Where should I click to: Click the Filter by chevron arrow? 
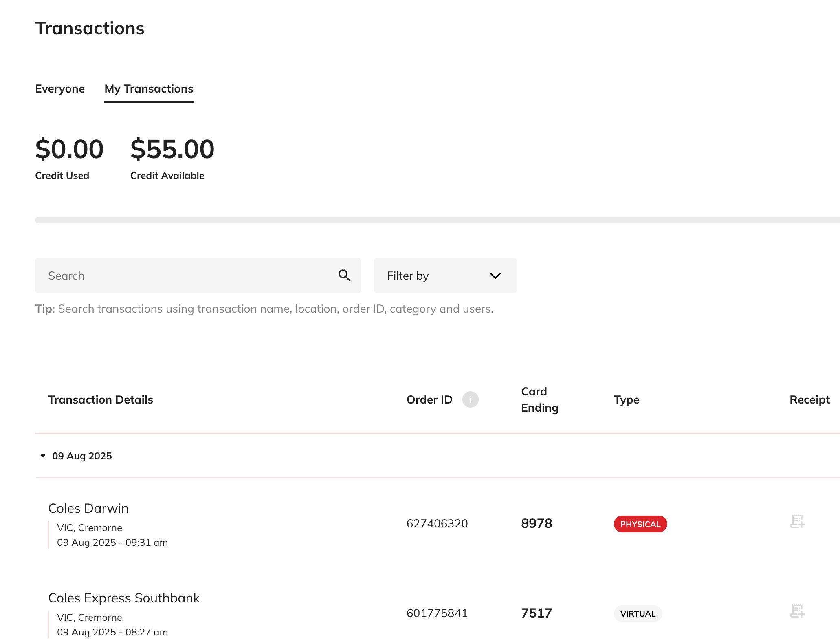point(495,276)
